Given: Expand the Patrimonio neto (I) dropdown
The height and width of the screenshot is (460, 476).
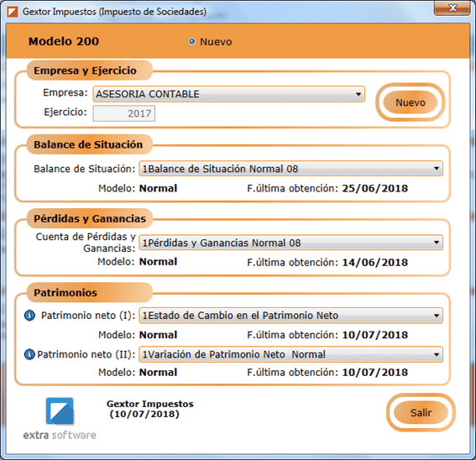Looking at the screenshot, I should click(x=290, y=316).
